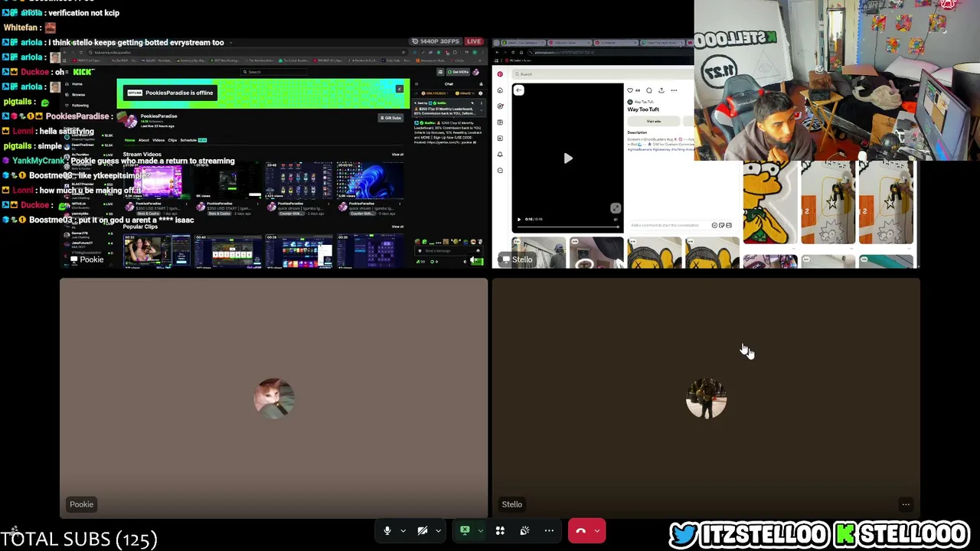
Task: Click the Pinterest boards icon in sidebar
Action: click(x=500, y=122)
